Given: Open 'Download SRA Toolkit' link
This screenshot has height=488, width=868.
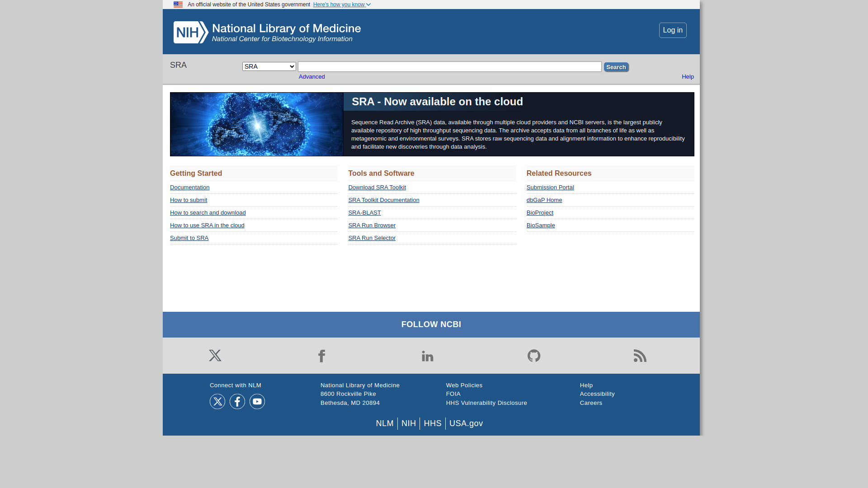Looking at the screenshot, I should coord(377,188).
